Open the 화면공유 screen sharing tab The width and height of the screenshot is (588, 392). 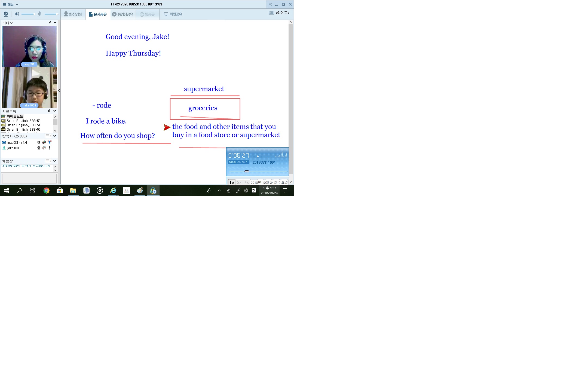(x=173, y=14)
